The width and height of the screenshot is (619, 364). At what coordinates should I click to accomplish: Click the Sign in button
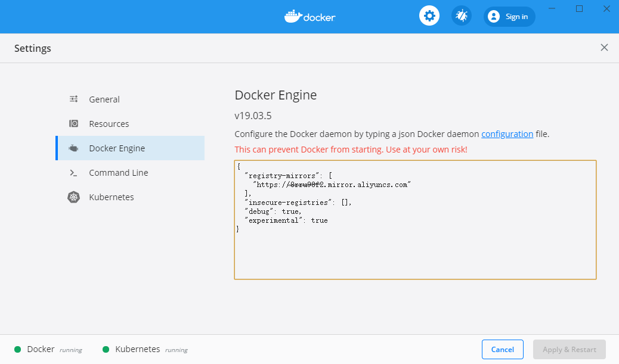tap(509, 17)
